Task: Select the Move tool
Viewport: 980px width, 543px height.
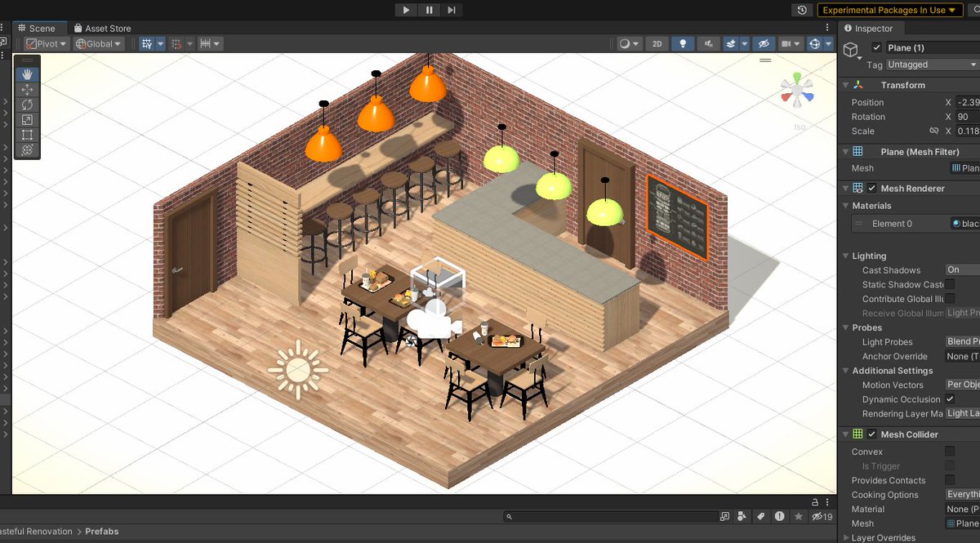Action: coord(26,89)
